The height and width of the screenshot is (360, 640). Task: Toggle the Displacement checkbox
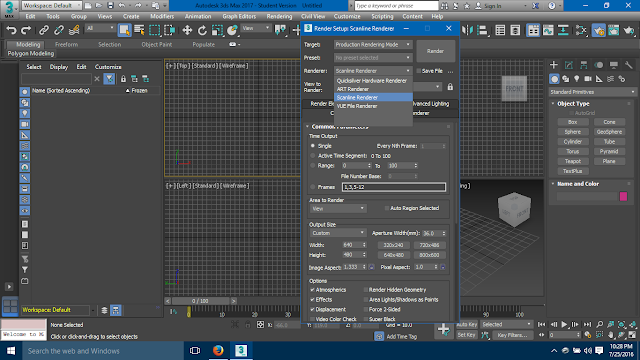(x=313, y=309)
